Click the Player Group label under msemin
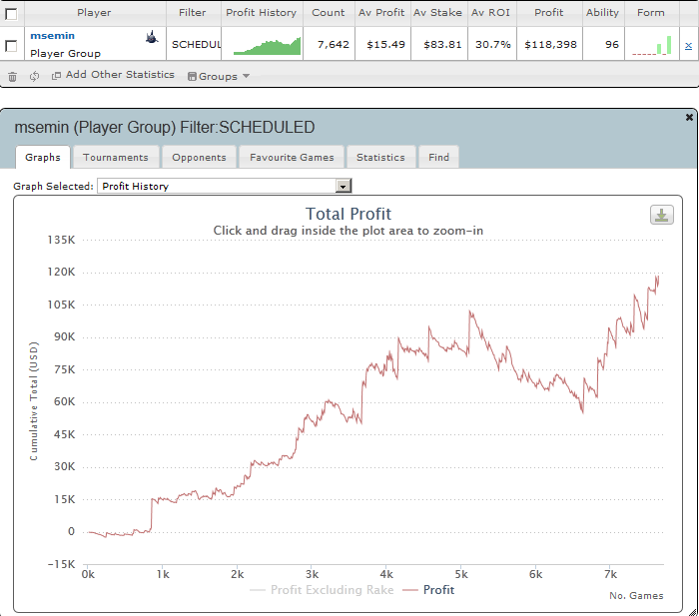This screenshot has width=699, height=616. click(x=65, y=54)
